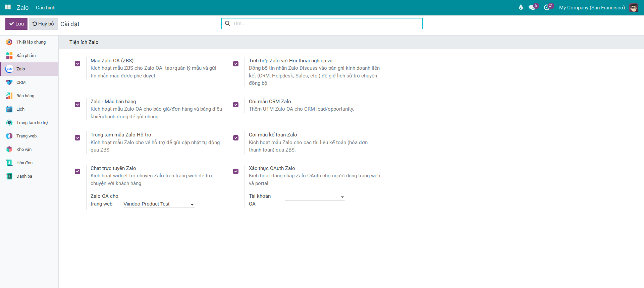Viewport: 644px width, 288px height.
Task: Click the CRM sidebar icon
Action: [x=9, y=82]
